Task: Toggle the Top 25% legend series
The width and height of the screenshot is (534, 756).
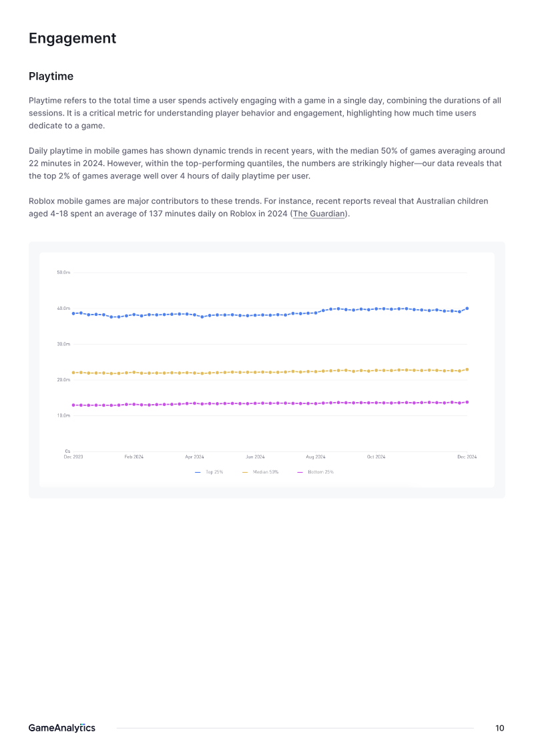Action: point(209,472)
